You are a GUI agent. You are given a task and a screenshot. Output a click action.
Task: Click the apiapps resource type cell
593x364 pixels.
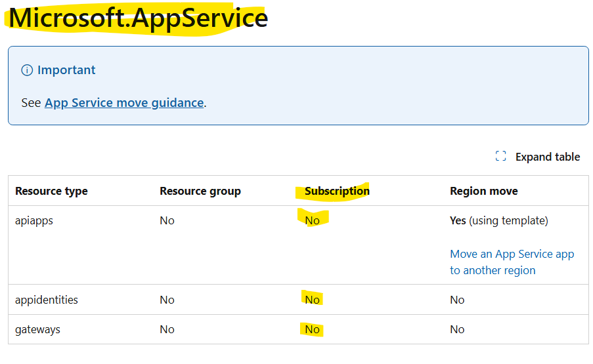(34, 220)
